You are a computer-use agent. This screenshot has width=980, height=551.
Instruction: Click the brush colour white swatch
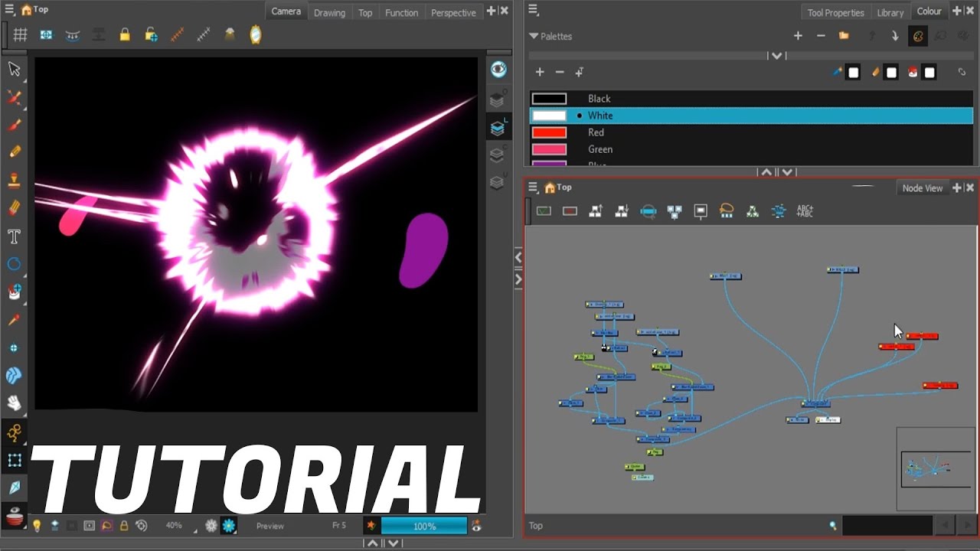(x=854, y=73)
